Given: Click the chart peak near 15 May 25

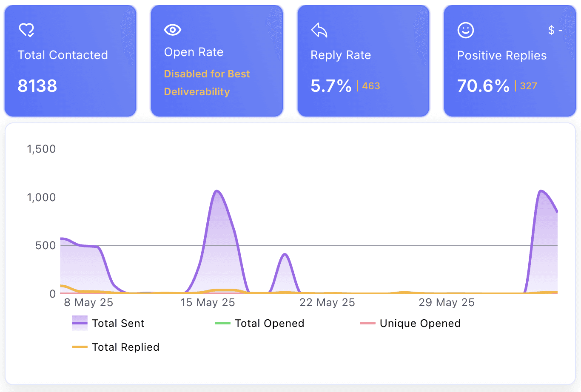Looking at the screenshot, I should pyautogui.click(x=217, y=191).
